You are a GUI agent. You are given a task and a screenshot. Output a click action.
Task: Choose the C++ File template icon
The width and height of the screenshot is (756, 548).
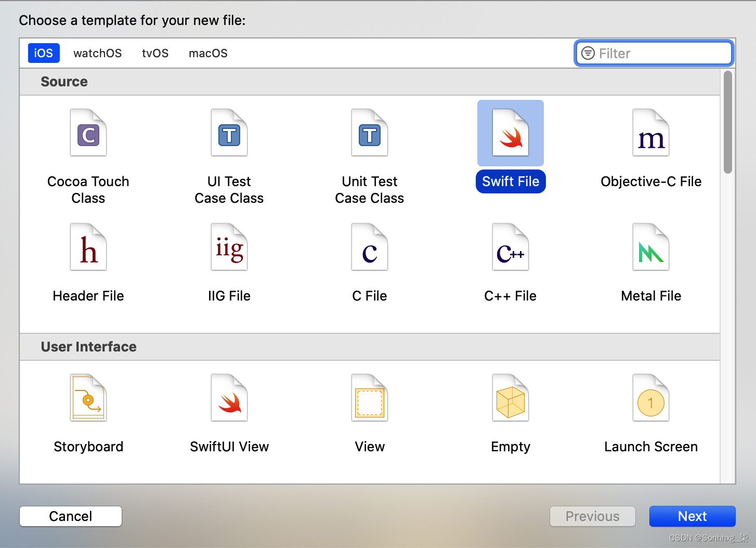(511, 247)
